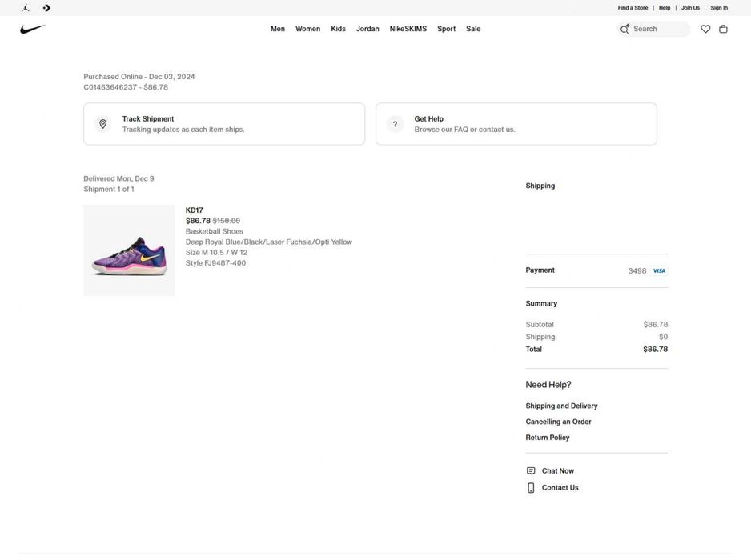Screen dimensions: 751x560
Task: Click Find a Store link
Action: [x=633, y=8]
